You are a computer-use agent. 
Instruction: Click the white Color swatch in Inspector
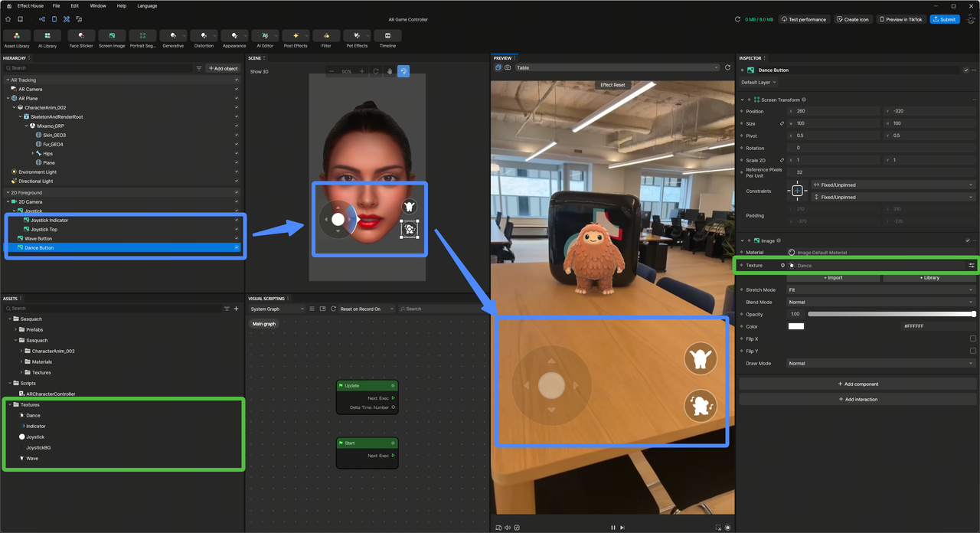pyautogui.click(x=796, y=326)
